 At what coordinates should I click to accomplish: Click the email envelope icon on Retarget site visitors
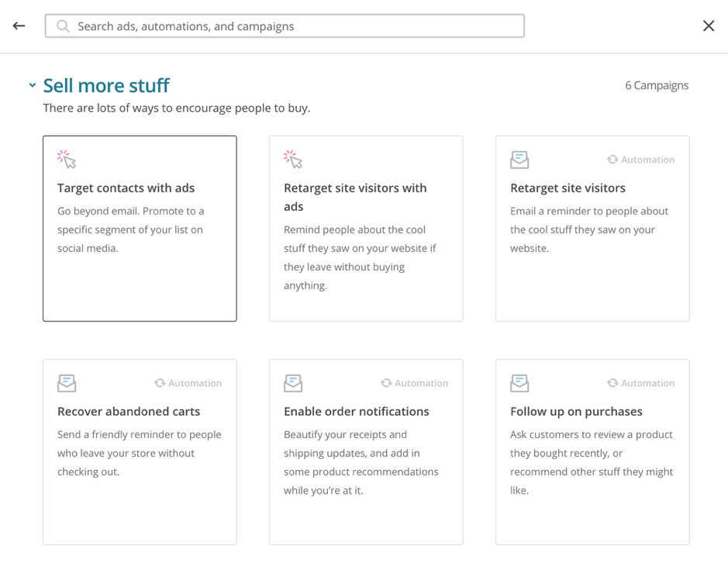tap(519, 159)
